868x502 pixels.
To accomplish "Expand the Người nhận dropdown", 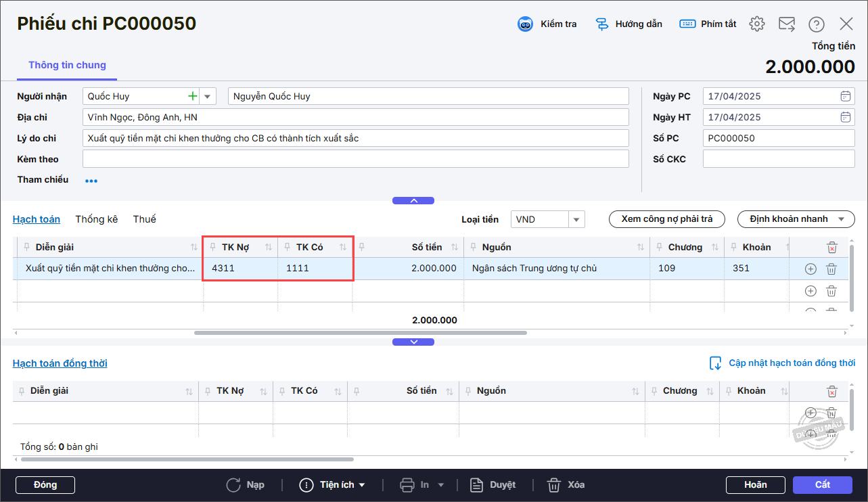I will point(208,96).
